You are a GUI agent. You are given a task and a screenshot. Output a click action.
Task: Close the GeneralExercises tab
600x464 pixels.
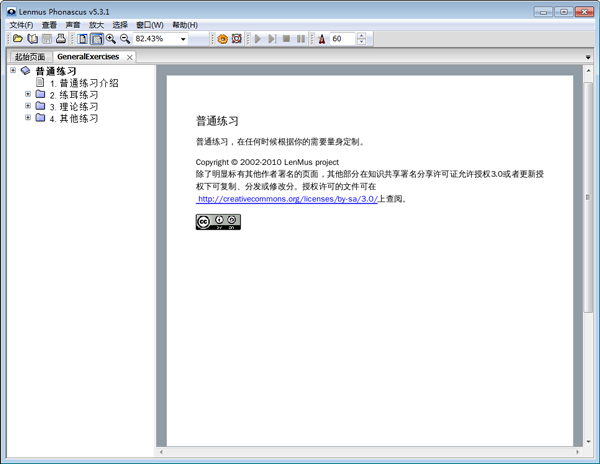click(130, 58)
